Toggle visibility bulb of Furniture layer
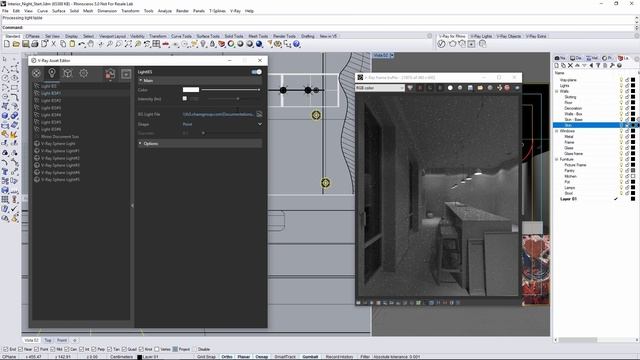 click(x=621, y=159)
